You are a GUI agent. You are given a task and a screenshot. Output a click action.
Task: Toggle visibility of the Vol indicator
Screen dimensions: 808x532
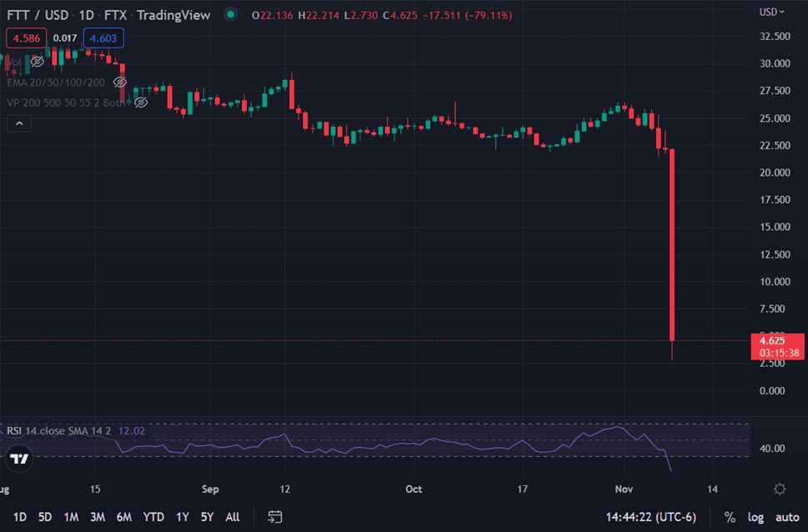pyautogui.click(x=37, y=63)
